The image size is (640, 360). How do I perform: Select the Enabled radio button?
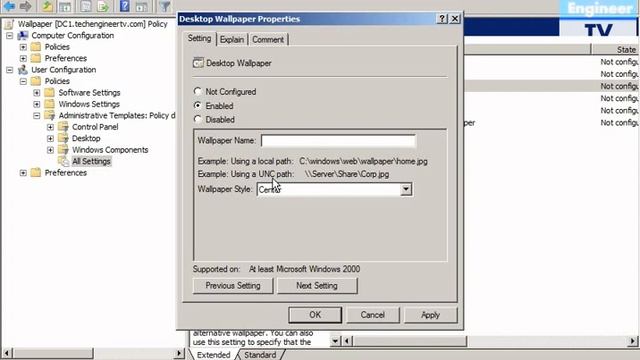(198, 105)
